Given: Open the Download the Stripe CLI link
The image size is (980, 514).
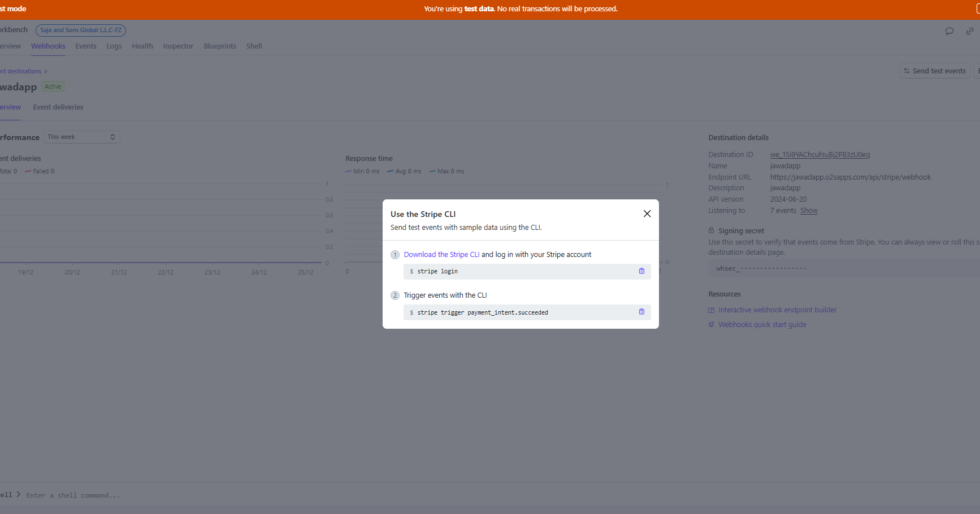Looking at the screenshot, I should [441, 255].
